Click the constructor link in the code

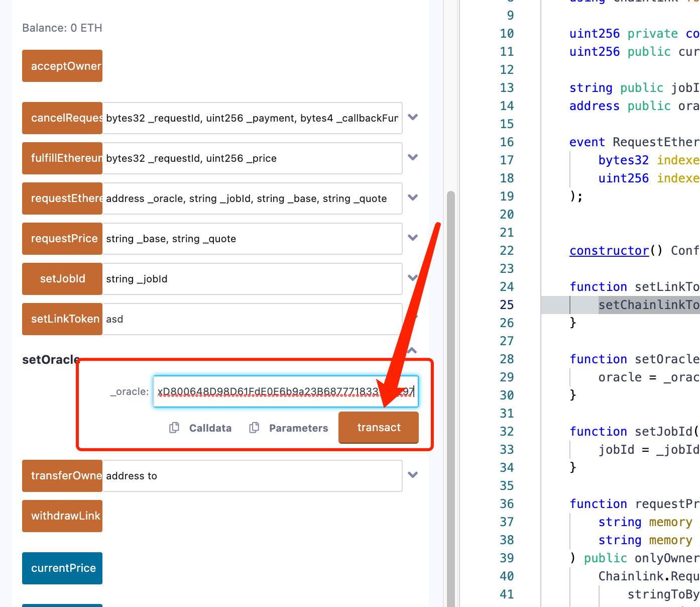coord(609,251)
